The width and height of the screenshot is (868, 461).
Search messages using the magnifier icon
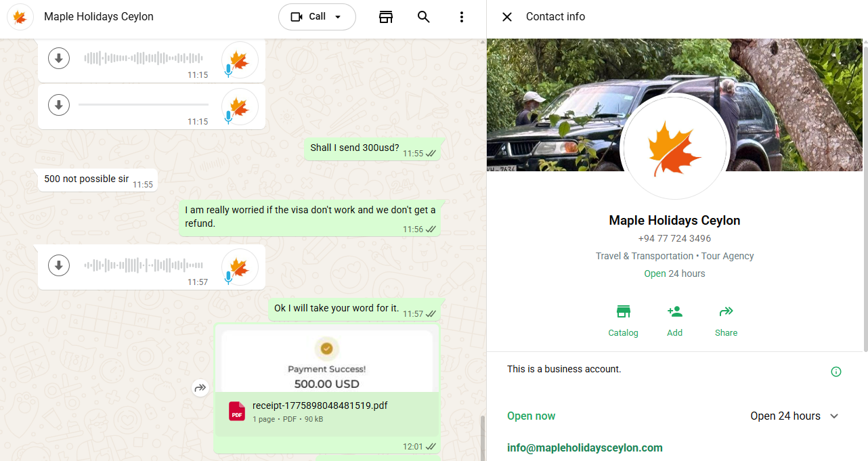424,17
